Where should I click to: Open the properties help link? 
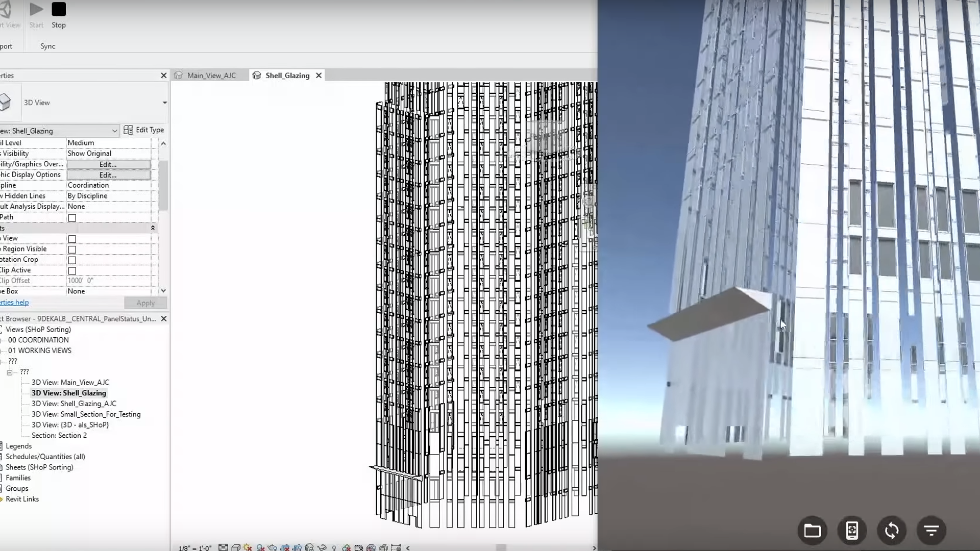[14, 302]
